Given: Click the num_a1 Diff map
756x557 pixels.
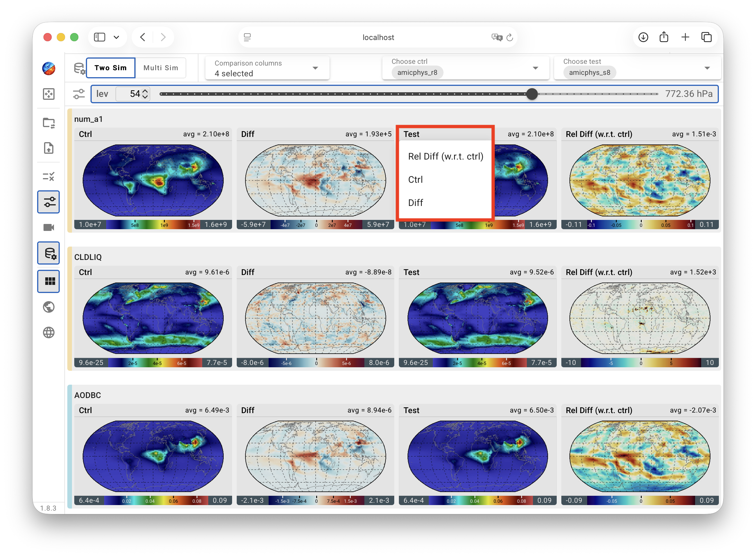Looking at the screenshot, I should point(315,180).
